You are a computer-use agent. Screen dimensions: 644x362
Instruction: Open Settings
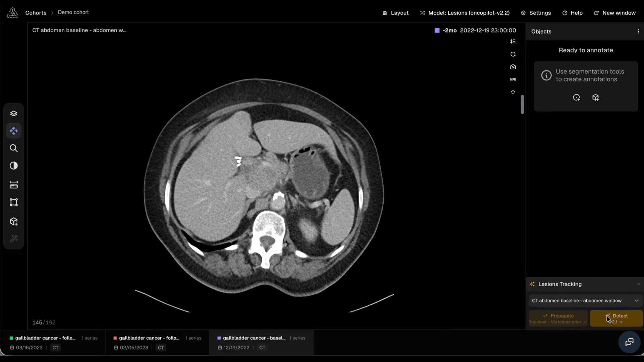(536, 13)
